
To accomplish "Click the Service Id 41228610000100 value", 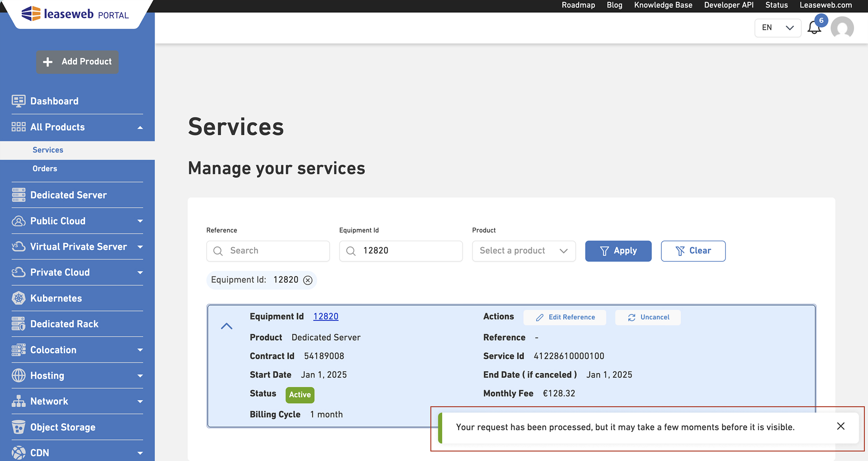I will (569, 356).
